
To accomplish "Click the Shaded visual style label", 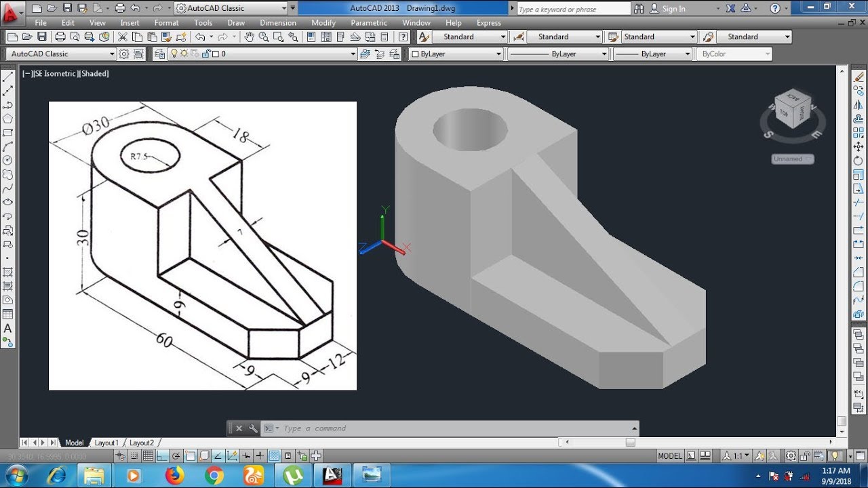I will (x=94, y=73).
